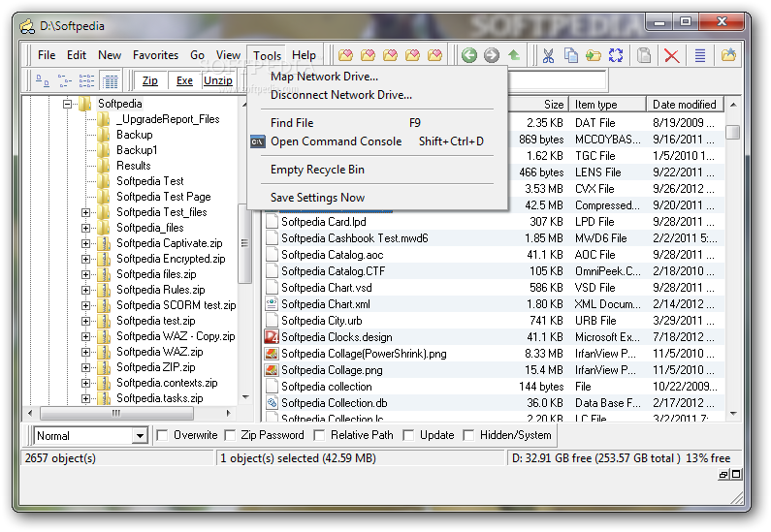Screen dimensions: 771x532
Task: Click the file list vertical scrollbar thumb
Action: tap(732, 132)
